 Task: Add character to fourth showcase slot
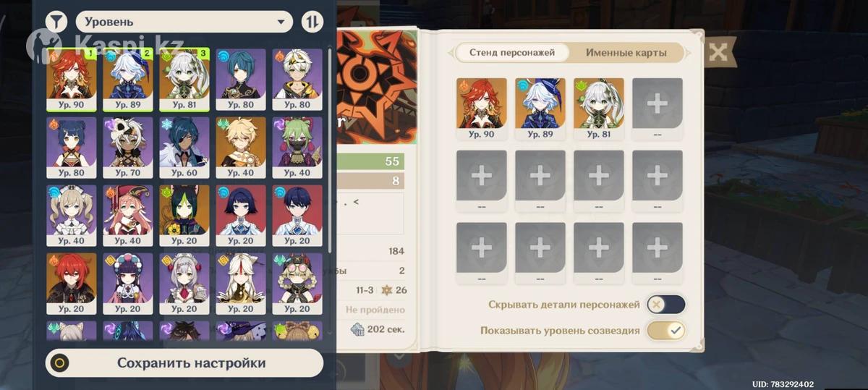point(658,103)
